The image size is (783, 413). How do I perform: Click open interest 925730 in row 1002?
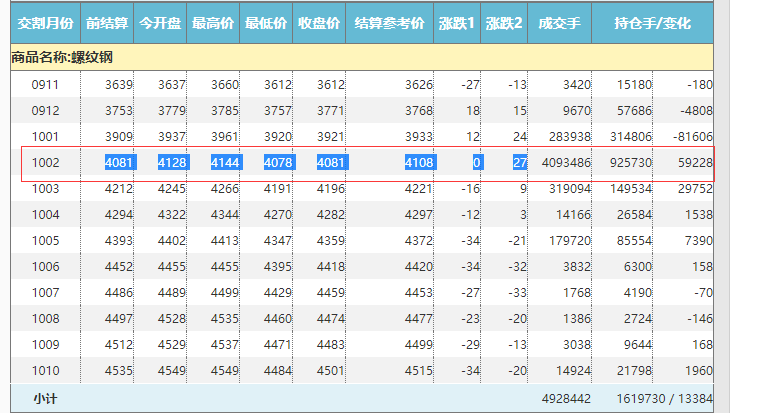tap(631, 163)
